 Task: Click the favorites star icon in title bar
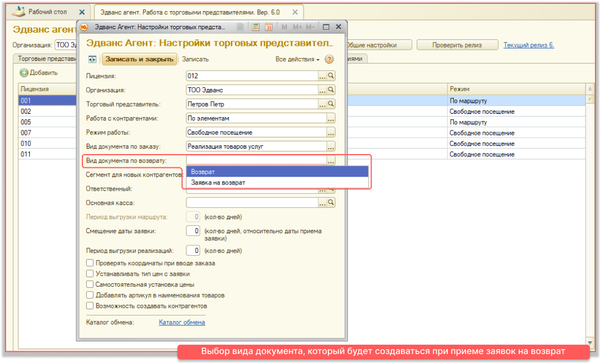[x=240, y=27]
